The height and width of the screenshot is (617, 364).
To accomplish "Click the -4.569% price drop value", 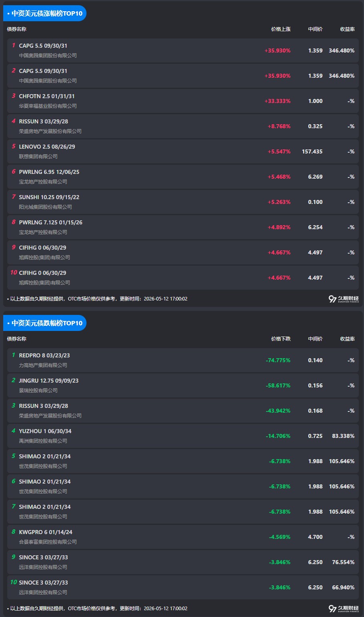I will pyautogui.click(x=280, y=537).
